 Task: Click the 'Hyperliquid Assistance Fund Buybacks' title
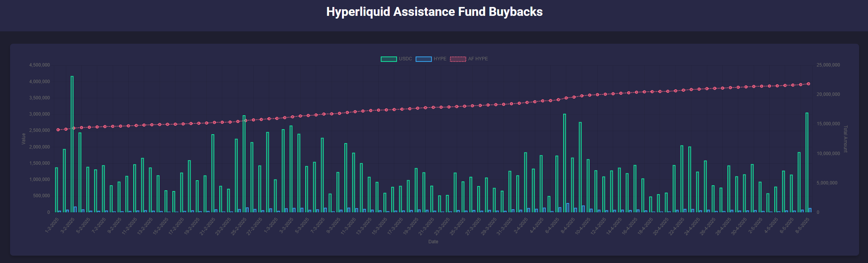tap(434, 12)
